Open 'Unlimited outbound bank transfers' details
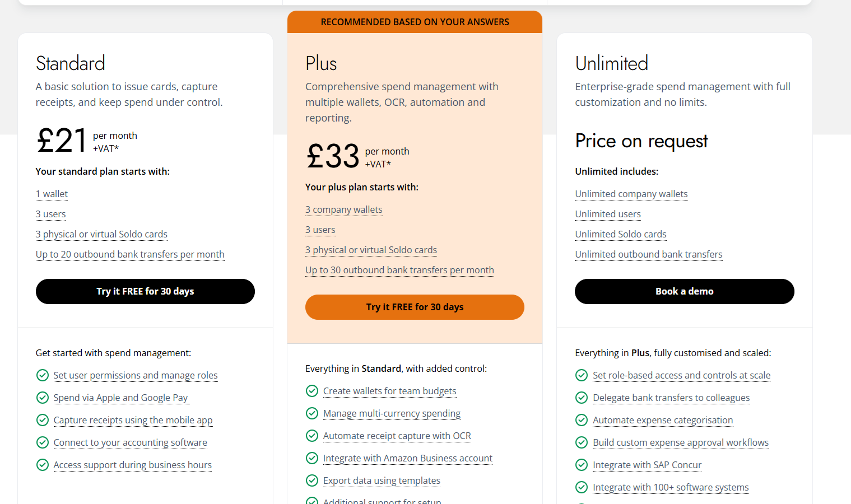Viewport: 851px width, 504px height. coord(648,254)
